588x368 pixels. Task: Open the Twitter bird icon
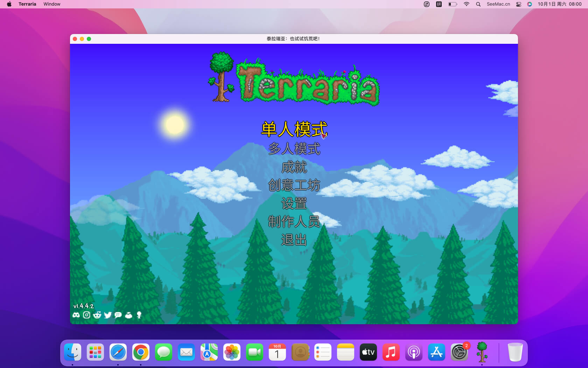click(107, 315)
